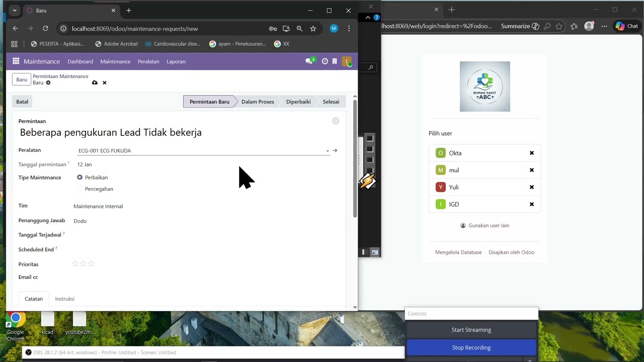Open the Chrome three-dot menu
The height and width of the screenshot is (362, 644).
pyautogui.click(x=349, y=29)
